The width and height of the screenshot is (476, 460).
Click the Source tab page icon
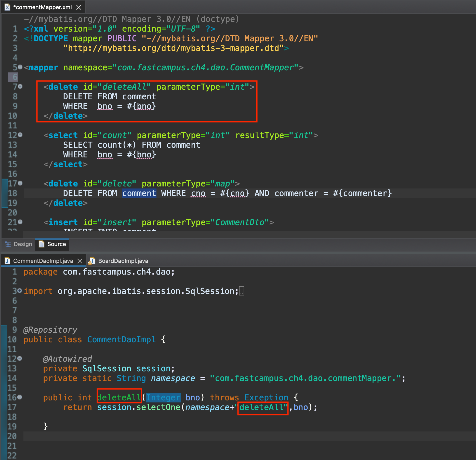point(42,244)
